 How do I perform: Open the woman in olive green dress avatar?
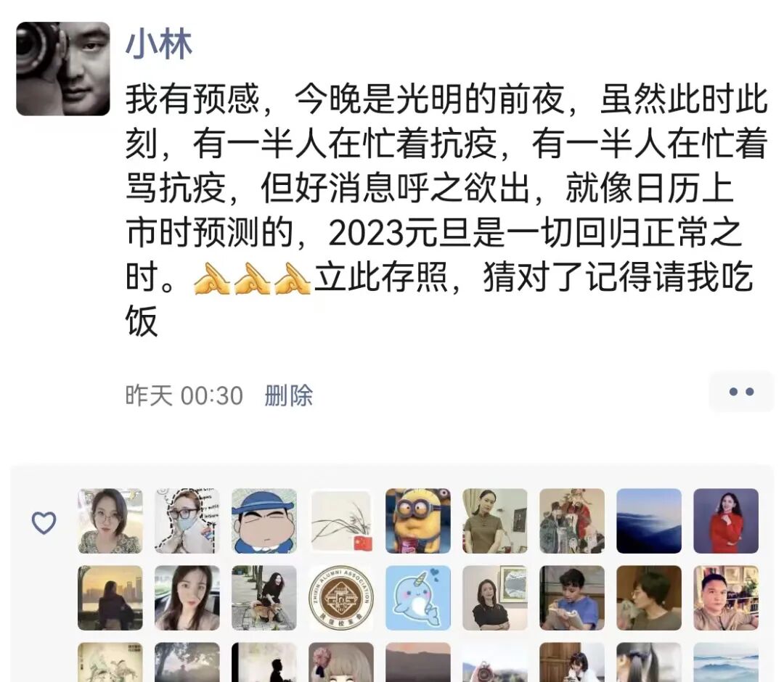click(x=495, y=521)
